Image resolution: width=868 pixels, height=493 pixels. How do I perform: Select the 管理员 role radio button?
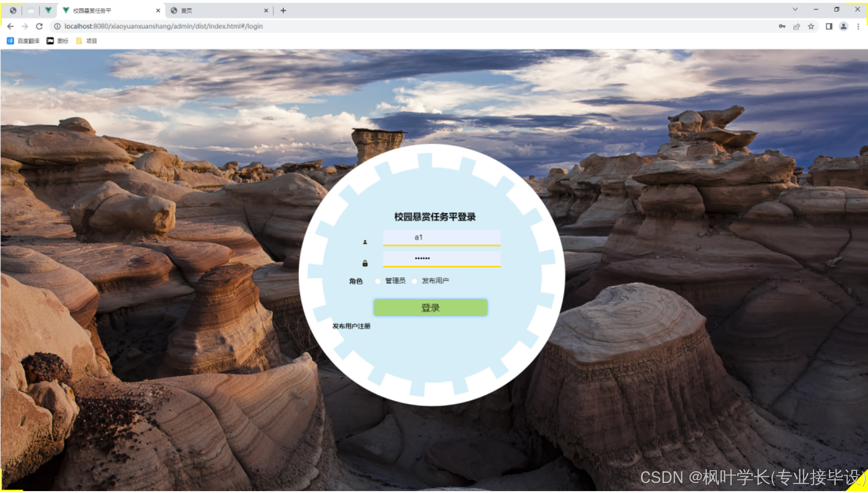pos(378,281)
